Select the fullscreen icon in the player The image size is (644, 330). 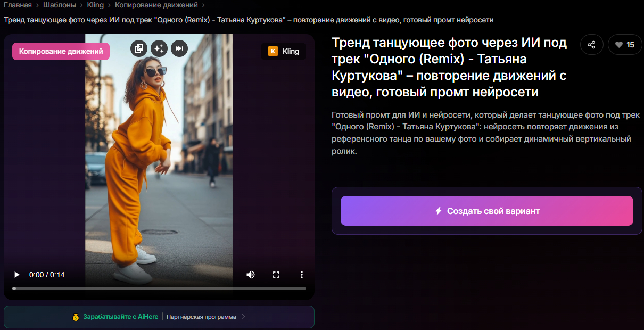(x=276, y=275)
